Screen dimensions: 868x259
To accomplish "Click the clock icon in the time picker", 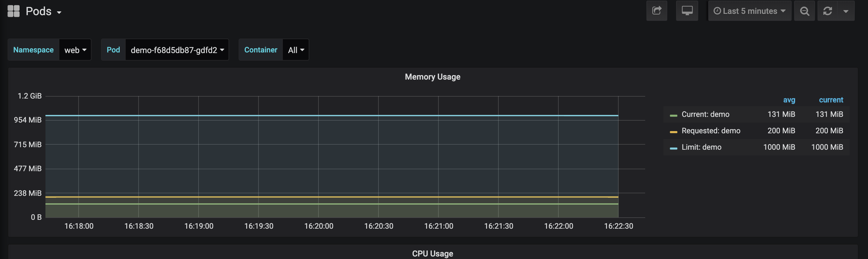I will (x=718, y=11).
